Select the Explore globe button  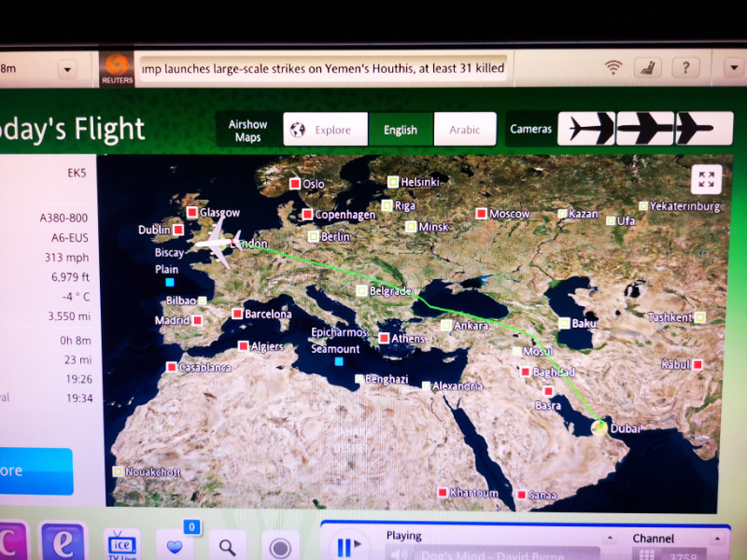(x=325, y=130)
